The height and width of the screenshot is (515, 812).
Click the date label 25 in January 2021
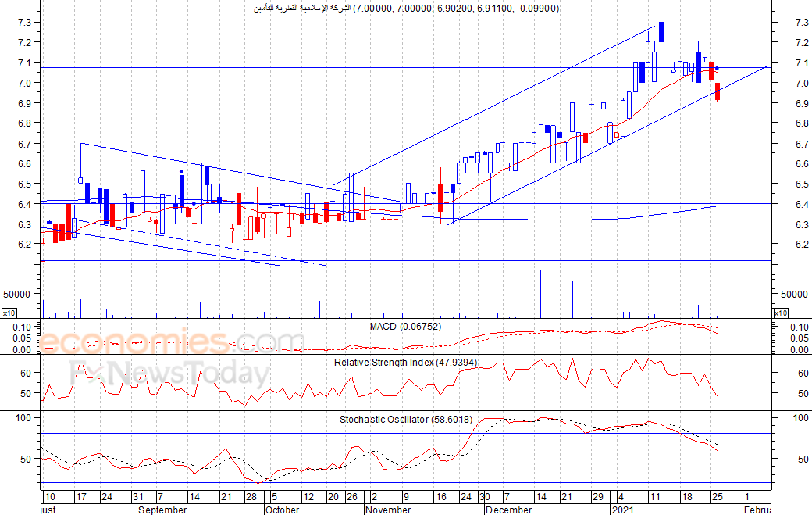point(718,497)
